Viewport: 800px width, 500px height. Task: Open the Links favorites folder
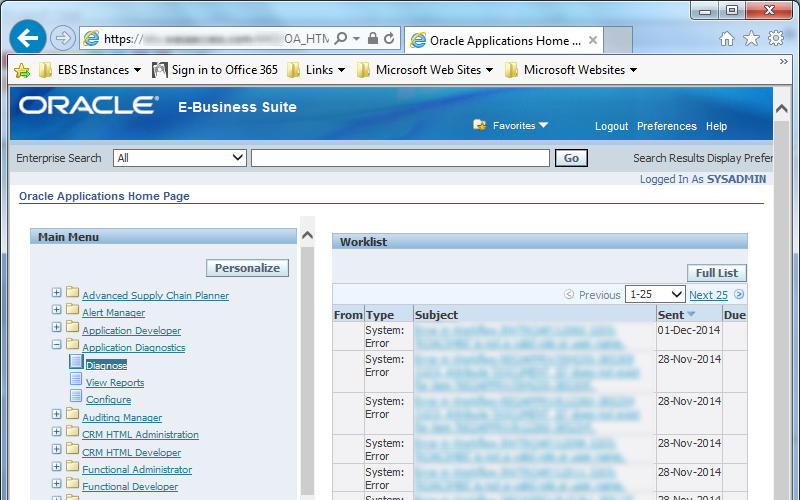(x=316, y=70)
